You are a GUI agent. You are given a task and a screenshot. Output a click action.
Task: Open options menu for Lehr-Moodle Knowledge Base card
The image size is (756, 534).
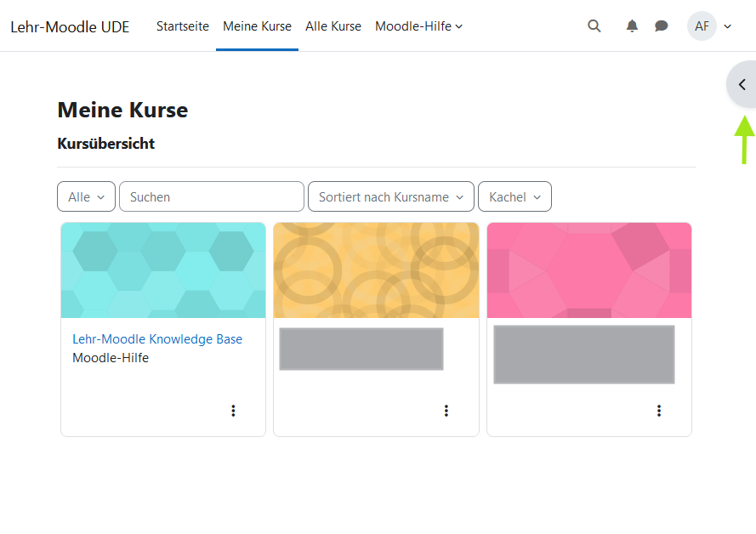(x=233, y=411)
